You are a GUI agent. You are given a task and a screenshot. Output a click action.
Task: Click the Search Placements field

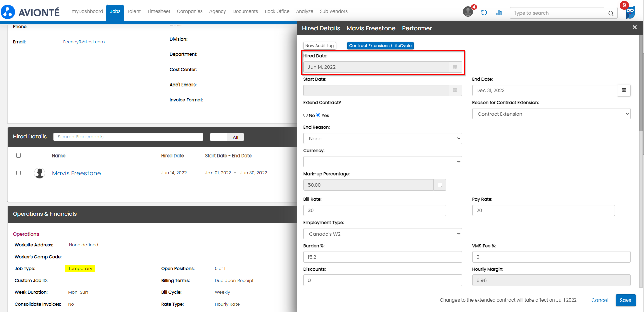click(x=128, y=137)
